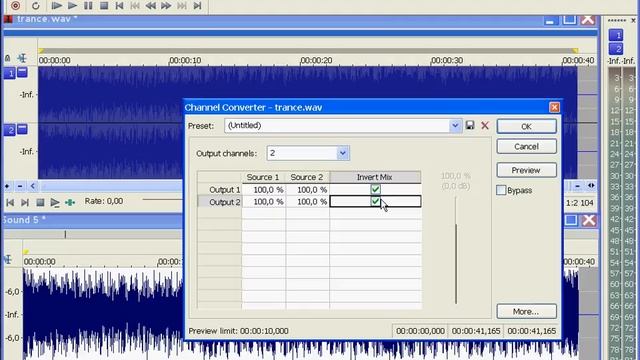640x360 pixels.
Task: Click the Rate: 0,00 value
Action: click(x=104, y=201)
